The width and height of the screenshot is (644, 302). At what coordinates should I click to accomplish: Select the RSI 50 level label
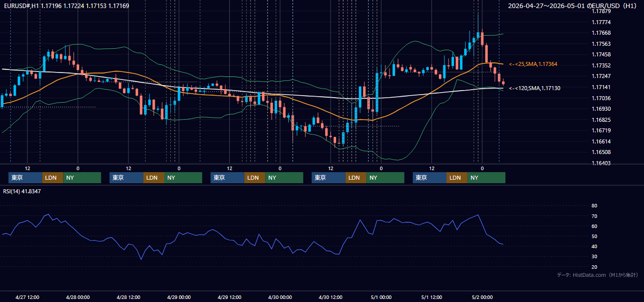pos(594,236)
